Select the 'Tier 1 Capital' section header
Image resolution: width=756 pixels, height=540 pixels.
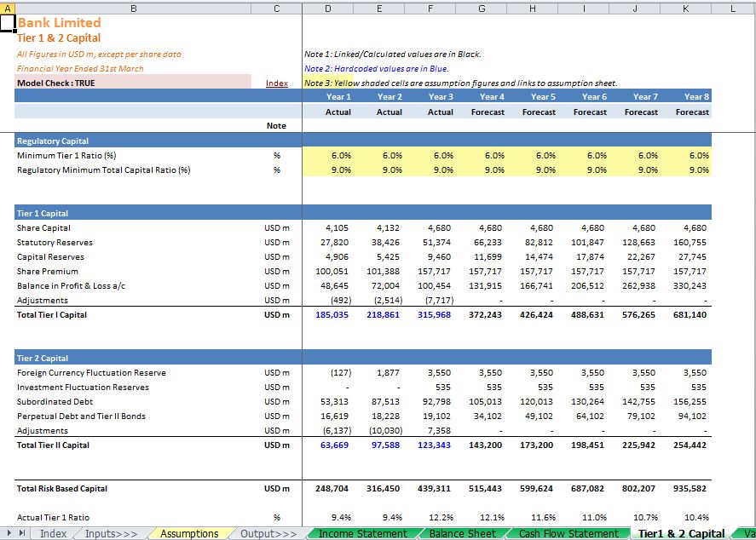pyautogui.click(x=43, y=214)
